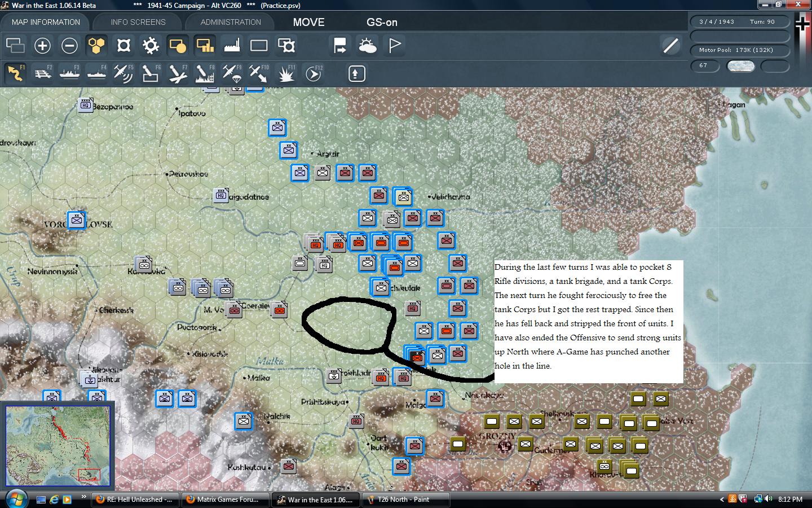This screenshot has height=508, width=812.
Task: Select Amphibious Transport mode (F4)
Action: pos(96,73)
